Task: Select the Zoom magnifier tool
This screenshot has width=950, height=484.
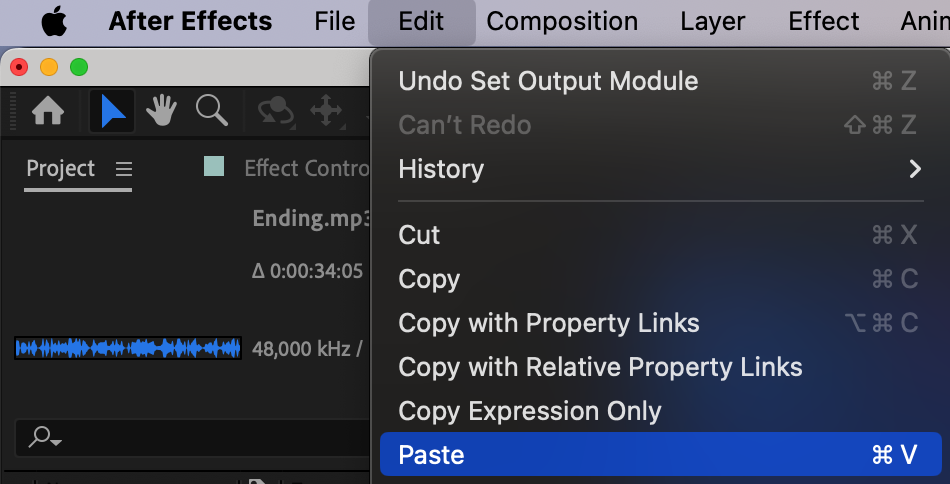Action: point(211,111)
